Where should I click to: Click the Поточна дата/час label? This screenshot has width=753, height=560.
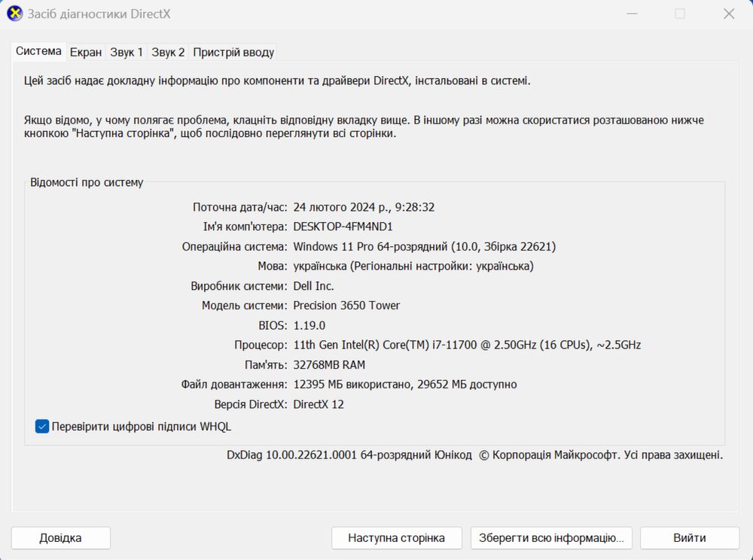pyautogui.click(x=240, y=207)
